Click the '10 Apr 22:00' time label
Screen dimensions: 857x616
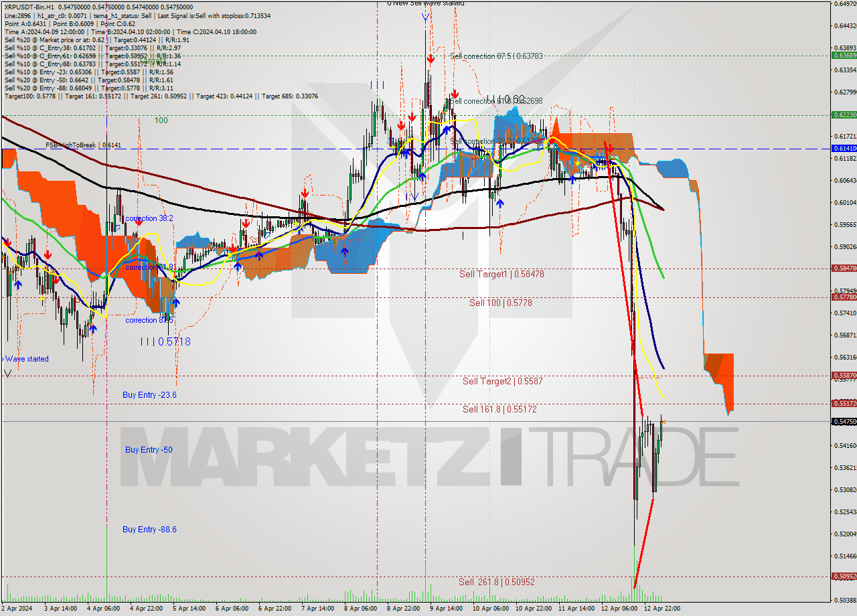coord(533,609)
